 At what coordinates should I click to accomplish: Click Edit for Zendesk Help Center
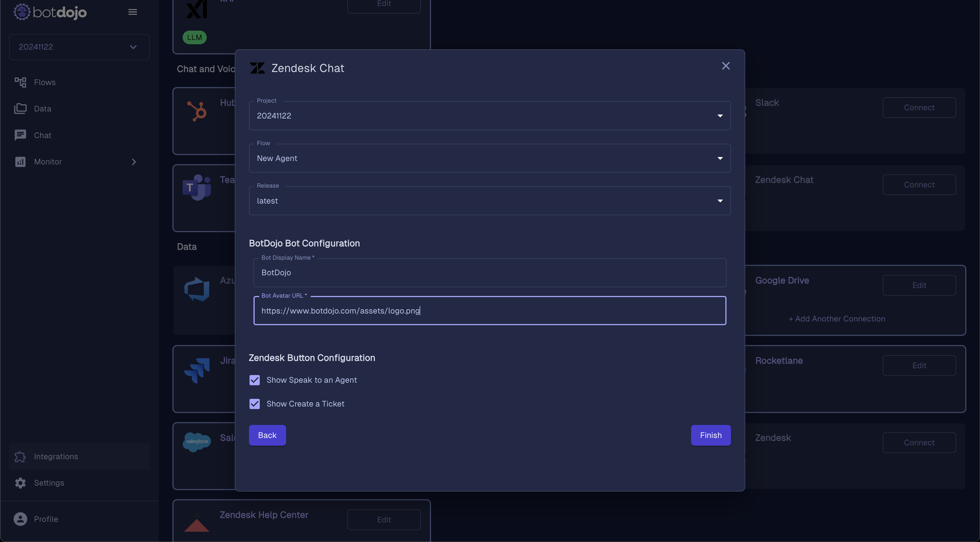383,520
